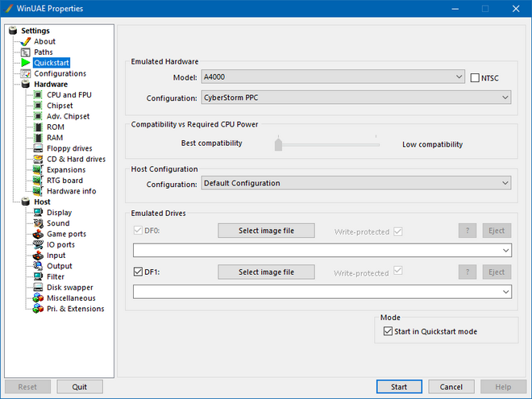Image resolution: width=532 pixels, height=399 pixels.
Task: Go to Configurations in settings tree
Action: tap(60, 73)
